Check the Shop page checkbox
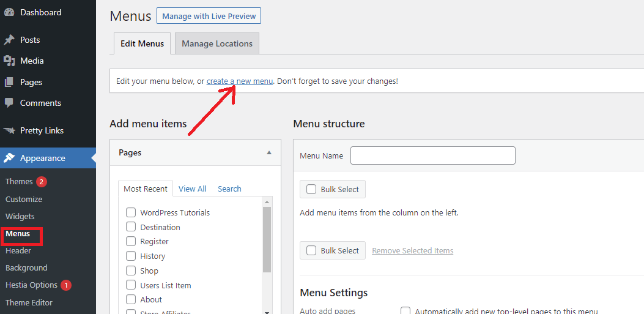Viewport: 644px width, 314px height. (131, 271)
